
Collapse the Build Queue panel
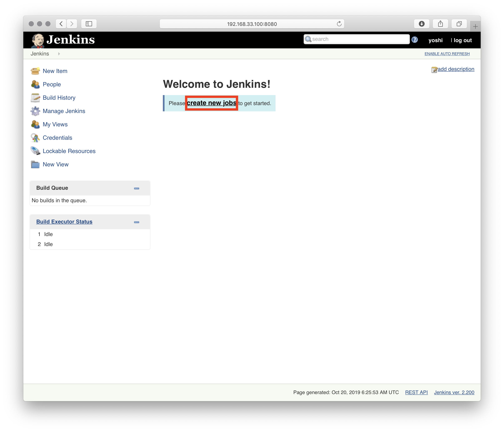(136, 188)
